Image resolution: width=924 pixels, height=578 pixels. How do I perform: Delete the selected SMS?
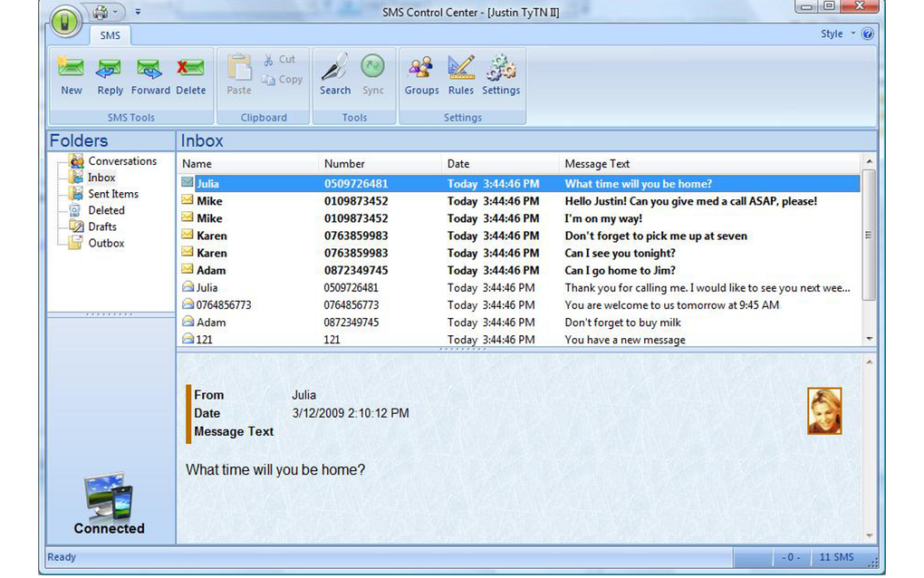coord(190,76)
